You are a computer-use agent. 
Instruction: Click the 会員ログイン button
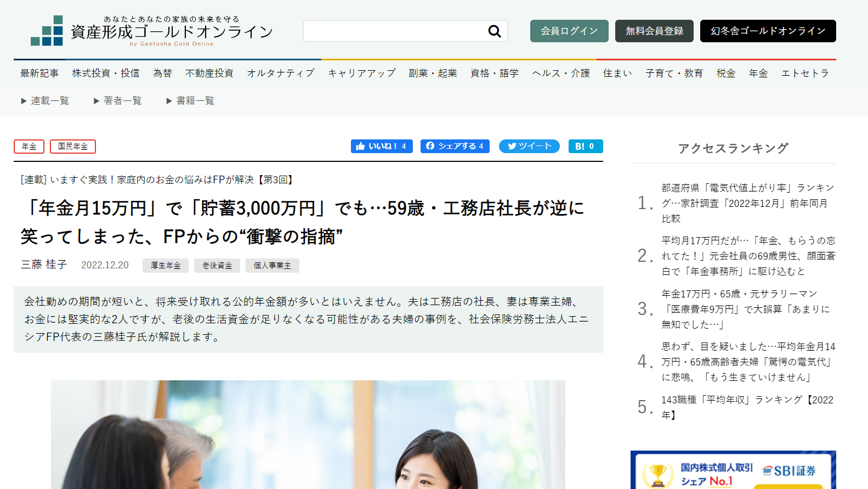point(569,31)
